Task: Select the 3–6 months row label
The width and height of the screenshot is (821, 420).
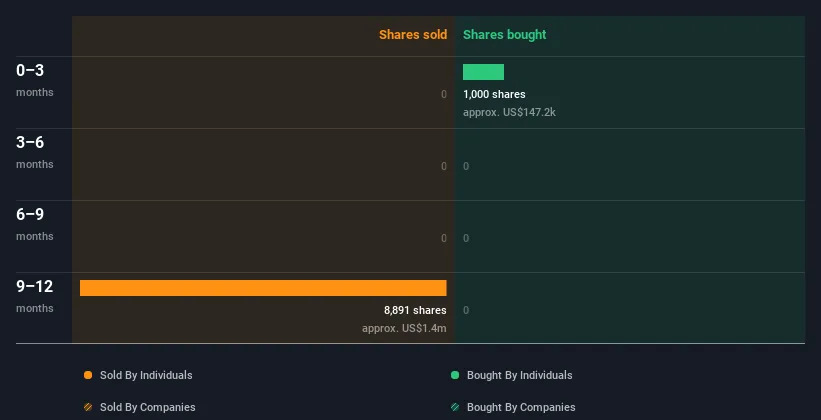Action: (35, 152)
